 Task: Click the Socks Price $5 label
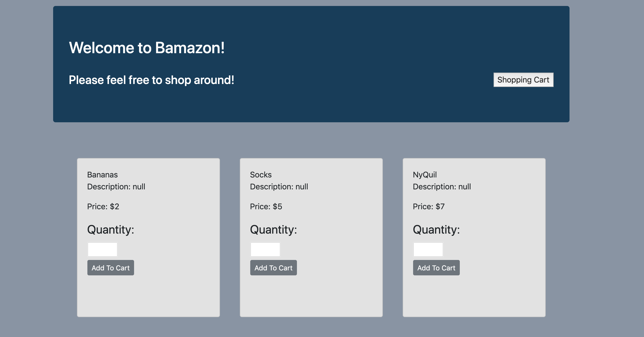[x=266, y=207]
